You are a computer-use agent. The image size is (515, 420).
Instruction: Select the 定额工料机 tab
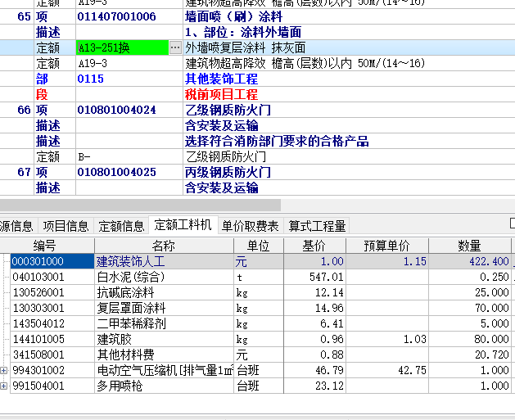(x=183, y=225)
